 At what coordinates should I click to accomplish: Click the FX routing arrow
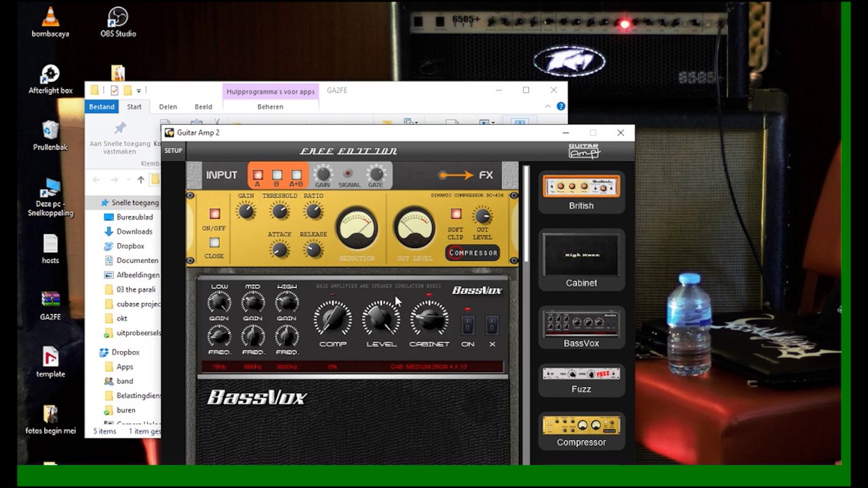coord(455,175)
